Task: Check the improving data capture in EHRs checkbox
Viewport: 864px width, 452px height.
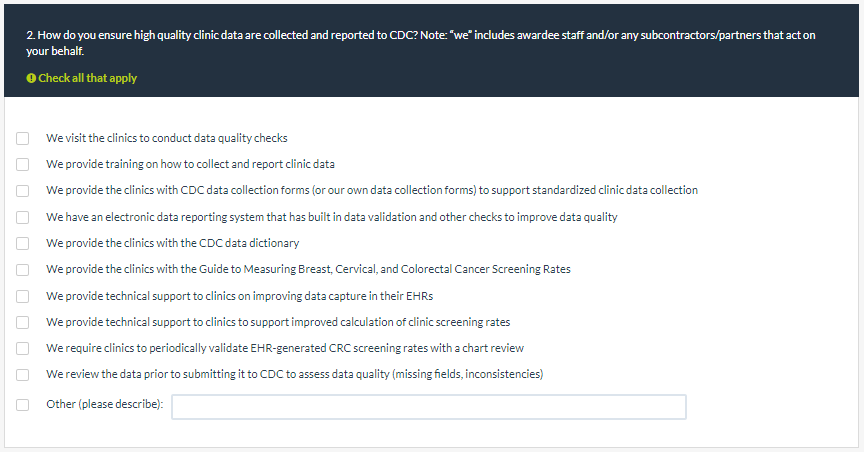Action: pos(23,296)
